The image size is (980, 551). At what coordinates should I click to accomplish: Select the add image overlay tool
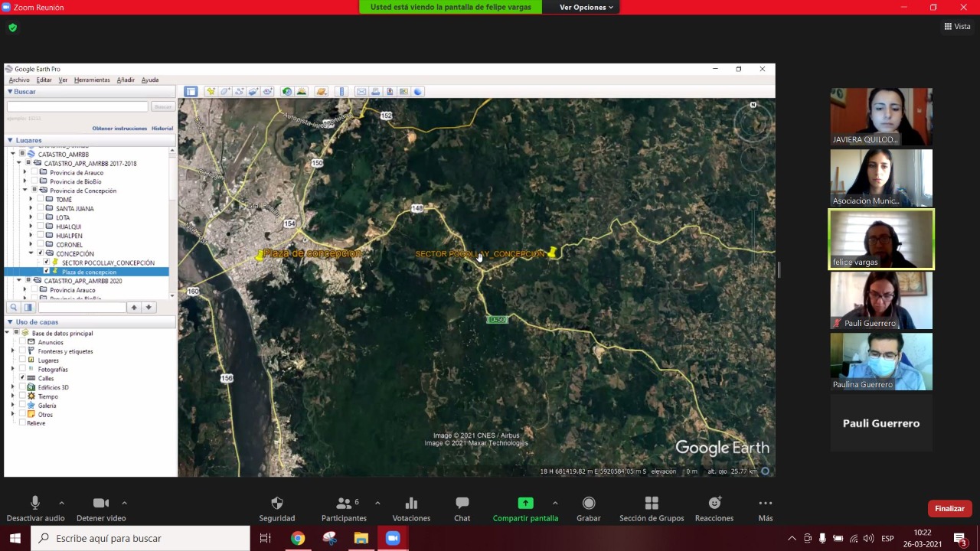pos(253,92)
